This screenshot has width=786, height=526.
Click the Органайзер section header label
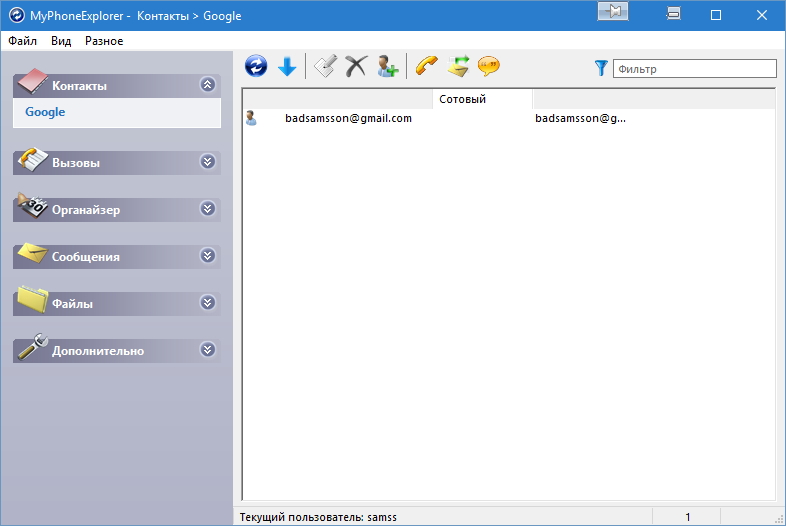pyautogui.click(x=86, y=210)
